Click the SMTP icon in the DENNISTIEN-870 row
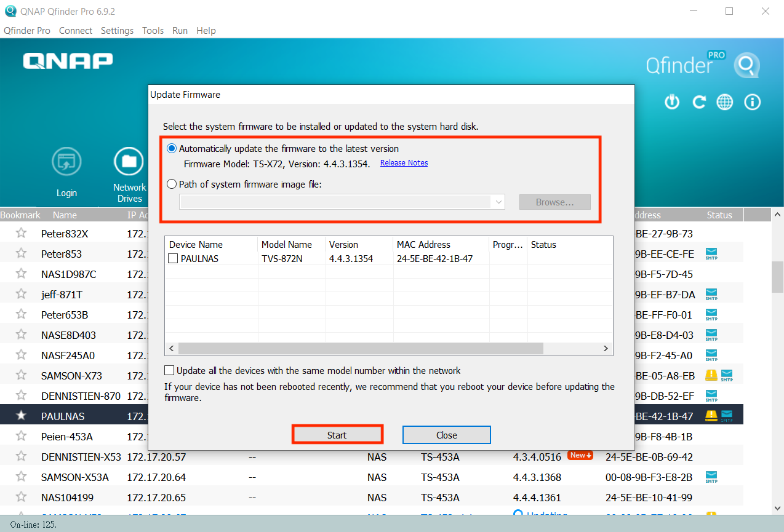The height and width of the screenshot is (532, 784). tap(711, 395)
